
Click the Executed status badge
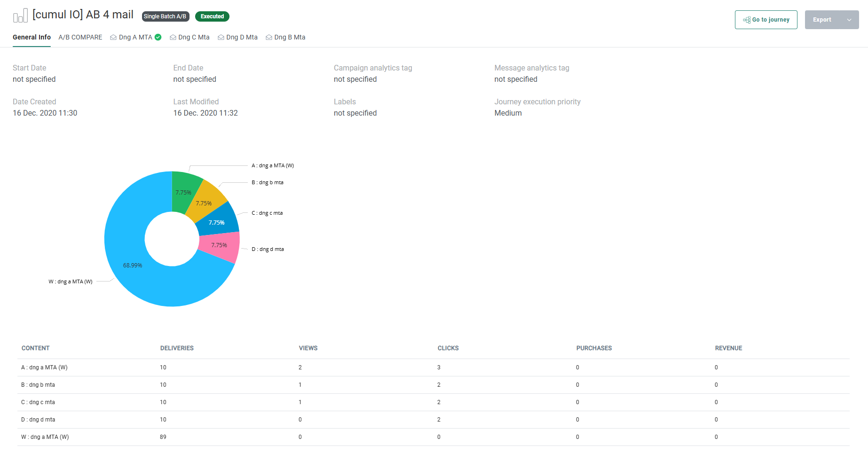point(212,16)
